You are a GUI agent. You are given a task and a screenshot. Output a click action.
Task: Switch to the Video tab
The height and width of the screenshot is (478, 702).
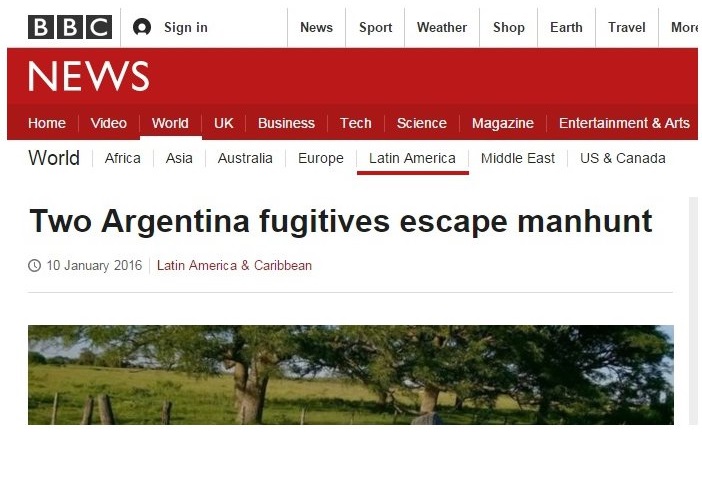point(109,123)
